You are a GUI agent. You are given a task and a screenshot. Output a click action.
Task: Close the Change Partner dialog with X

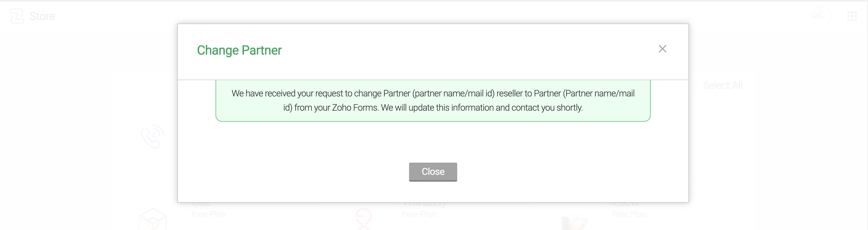(662, 49)
